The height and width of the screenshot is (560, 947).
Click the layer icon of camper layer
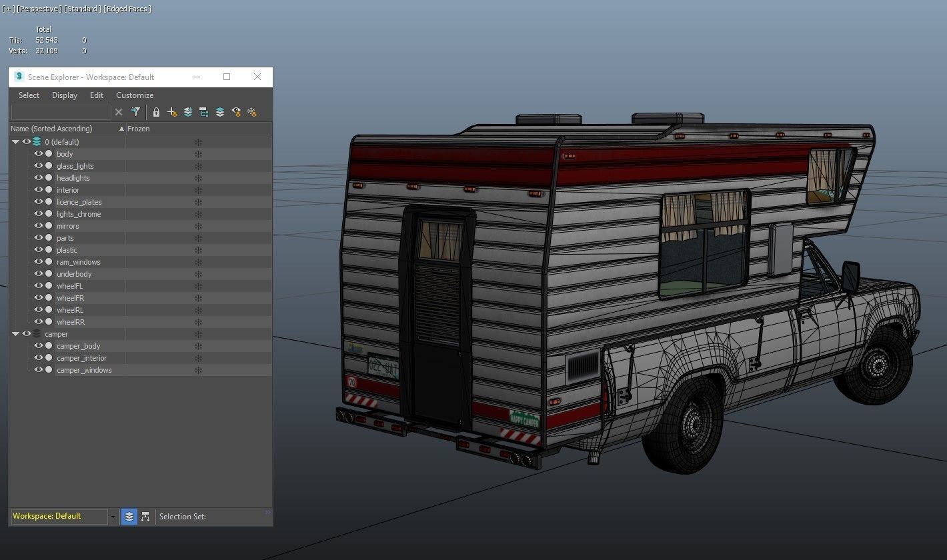[x=37, y=334]
